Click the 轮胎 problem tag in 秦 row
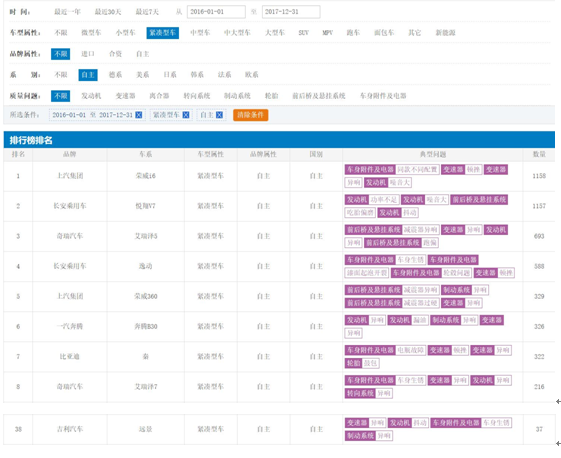This screenshot has height=458, width=561. click(353, 363)
